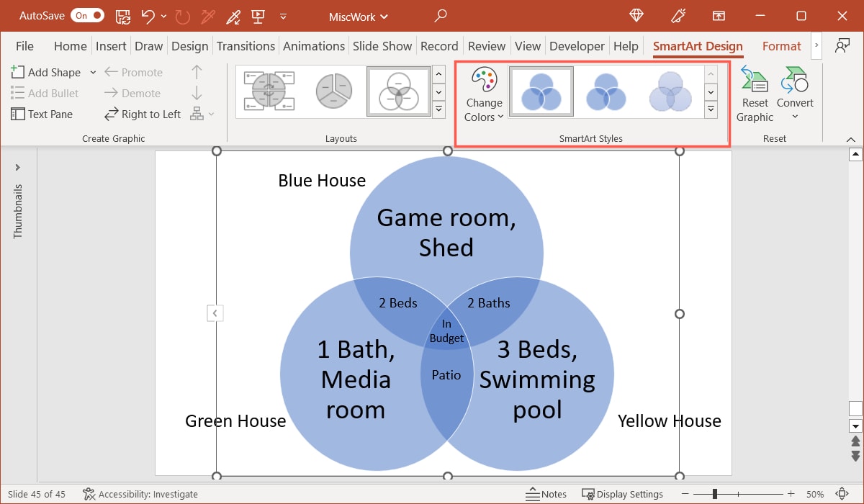Select the first SmartArt style thumbnail

point(541,91)
